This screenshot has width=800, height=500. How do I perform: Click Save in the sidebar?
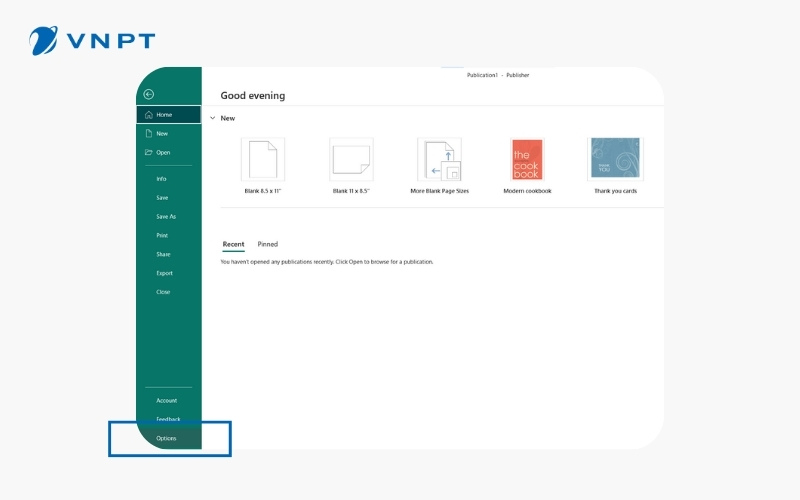click(x=162, y=198)
